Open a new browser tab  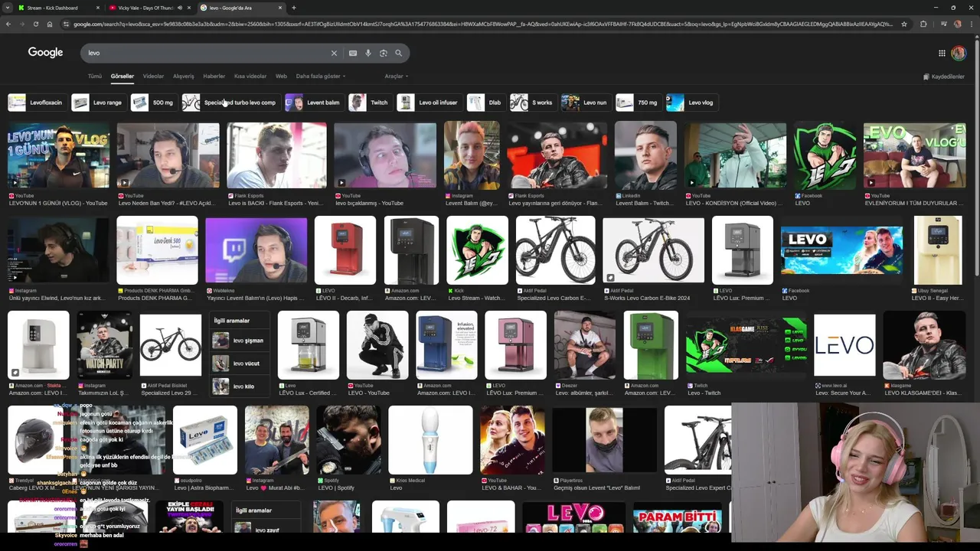[294, 8]
